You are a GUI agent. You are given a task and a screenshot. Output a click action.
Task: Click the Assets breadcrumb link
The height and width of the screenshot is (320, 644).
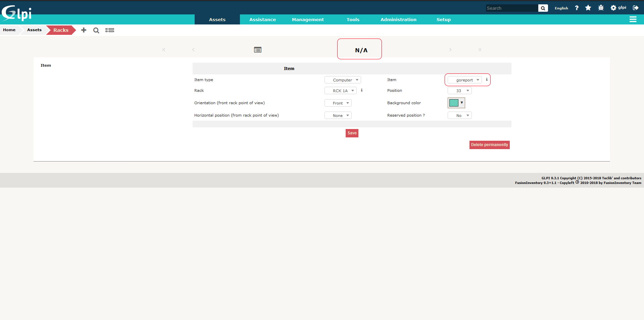point(34,30)
